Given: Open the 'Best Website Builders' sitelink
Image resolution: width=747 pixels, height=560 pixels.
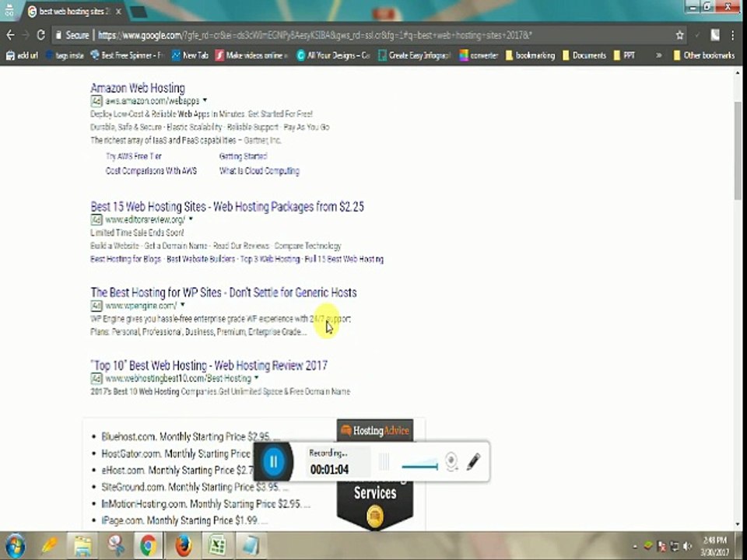Looking at the screenshot, I should [x=201, y=259].
